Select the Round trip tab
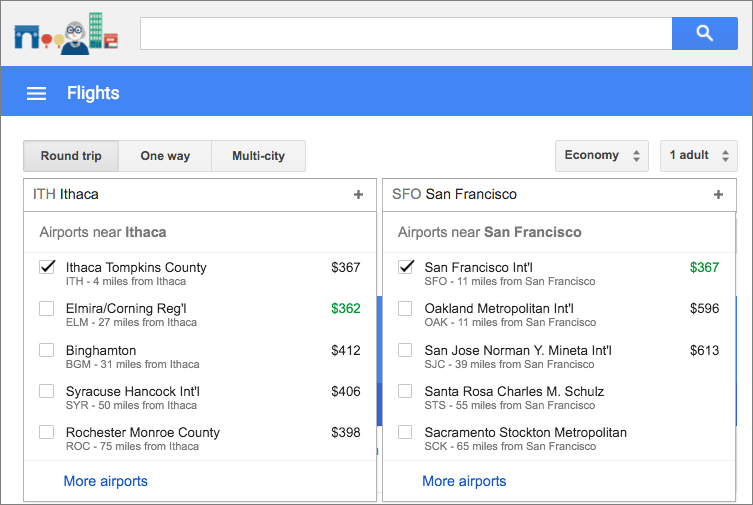 (x=71, y=156)
